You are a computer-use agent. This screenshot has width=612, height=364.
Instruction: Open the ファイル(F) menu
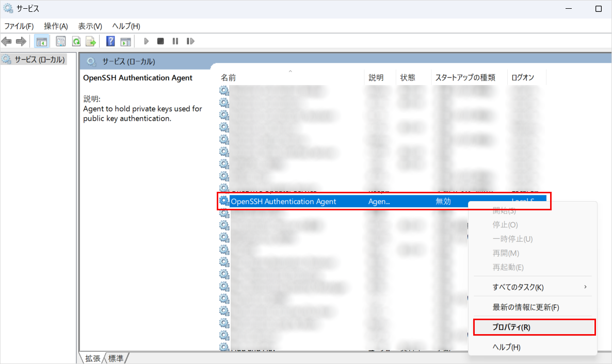coord(19,26)
